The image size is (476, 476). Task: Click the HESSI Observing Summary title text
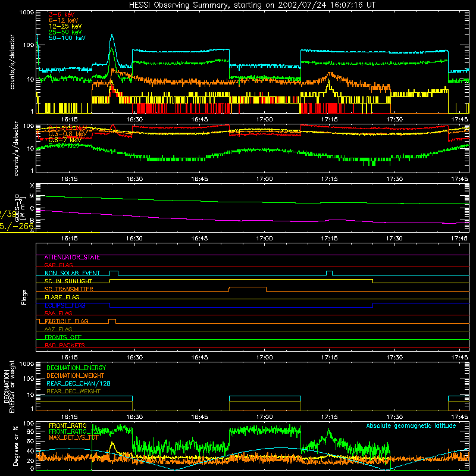pyautogui.click(x=252, y=5)
